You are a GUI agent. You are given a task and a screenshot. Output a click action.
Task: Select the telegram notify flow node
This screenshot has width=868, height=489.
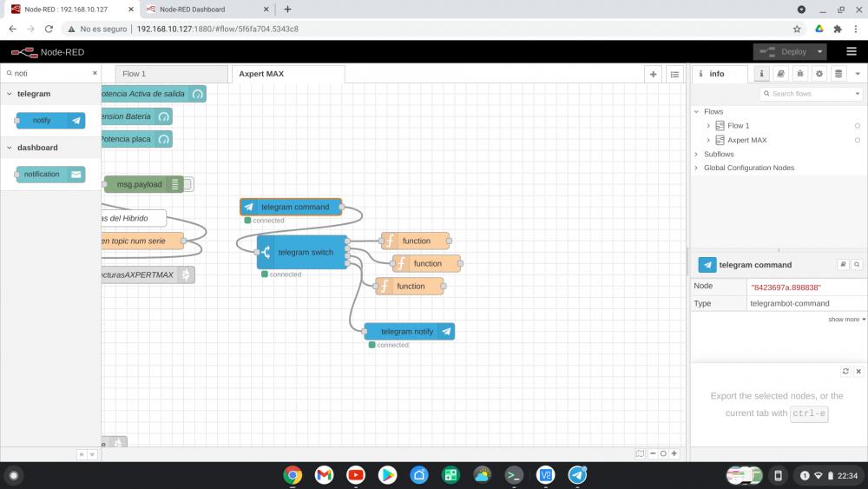coord(409,331)
